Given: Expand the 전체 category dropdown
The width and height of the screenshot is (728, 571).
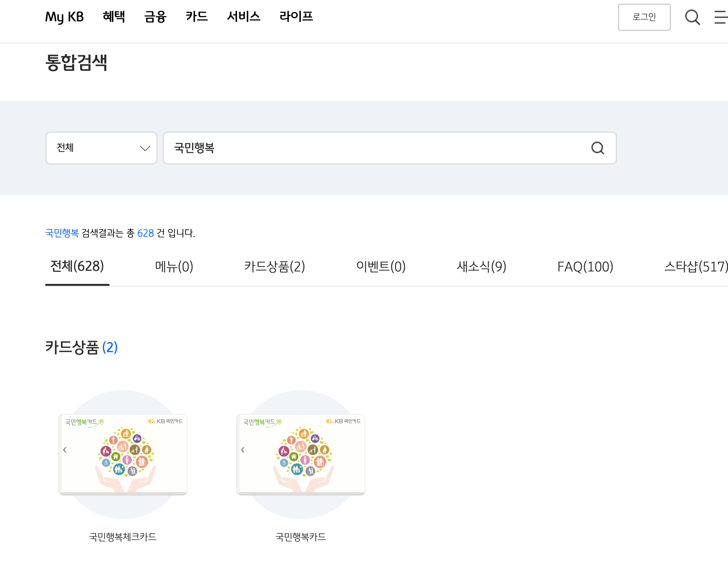Looking at the screenshot, I should coord(101,148).
